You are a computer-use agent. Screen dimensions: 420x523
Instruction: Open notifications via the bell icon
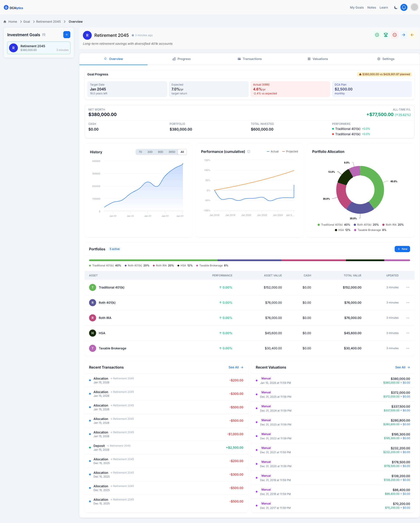[x=404, y=7]
